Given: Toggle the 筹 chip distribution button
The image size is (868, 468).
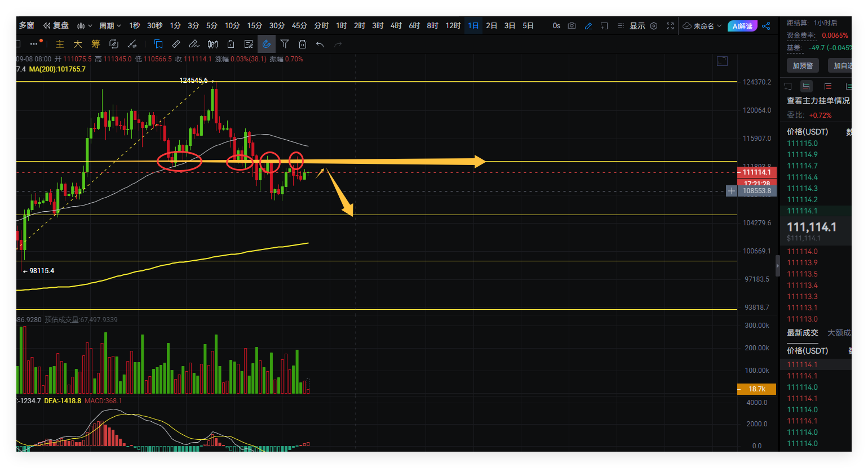Looking at the screenshot, I should pos(96,44).
